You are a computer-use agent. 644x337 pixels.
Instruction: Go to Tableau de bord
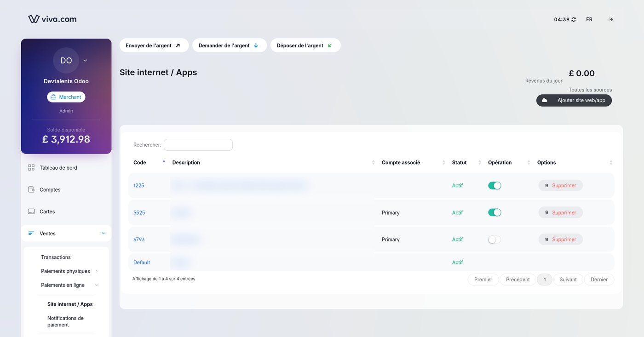[x=58, y=168]
